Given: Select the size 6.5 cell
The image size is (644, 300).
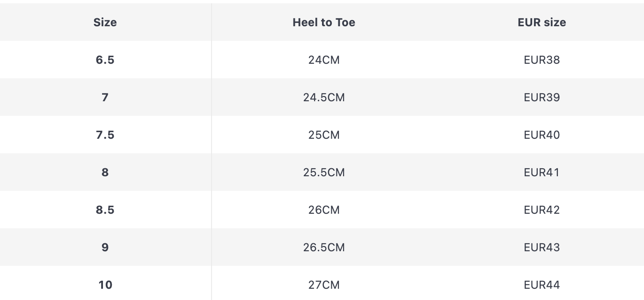Looking at the screenshot, I should pyautogui.click(x=105, y=60).
